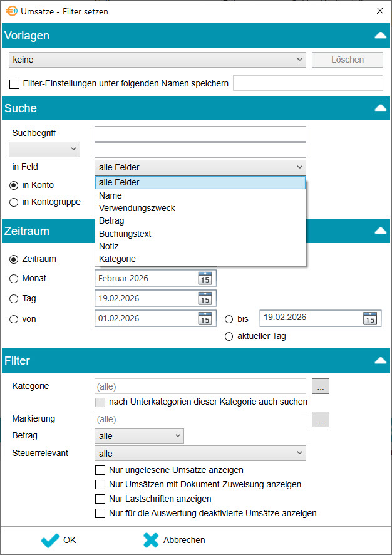Collapse the Filter section arrow
The width and height of the screenshot is (392, 555).
pyautogui.click(x=379, y=361)
